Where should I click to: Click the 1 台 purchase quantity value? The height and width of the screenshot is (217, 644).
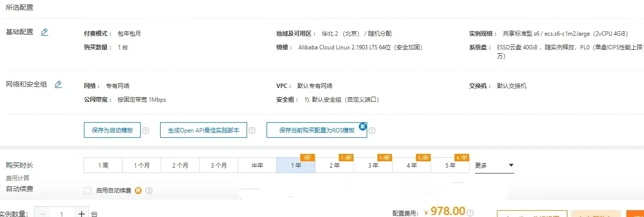[x=123, y=47]
